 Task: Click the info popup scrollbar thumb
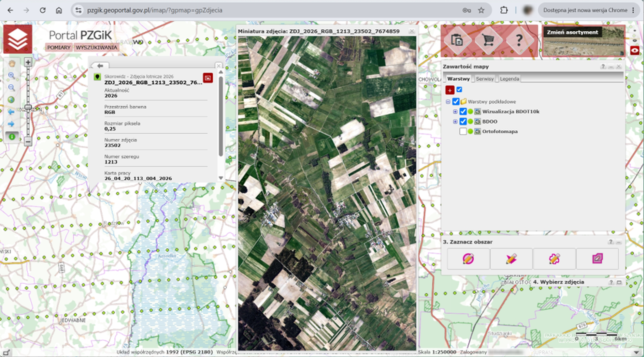pyautogui.click(x=221, y=116)
